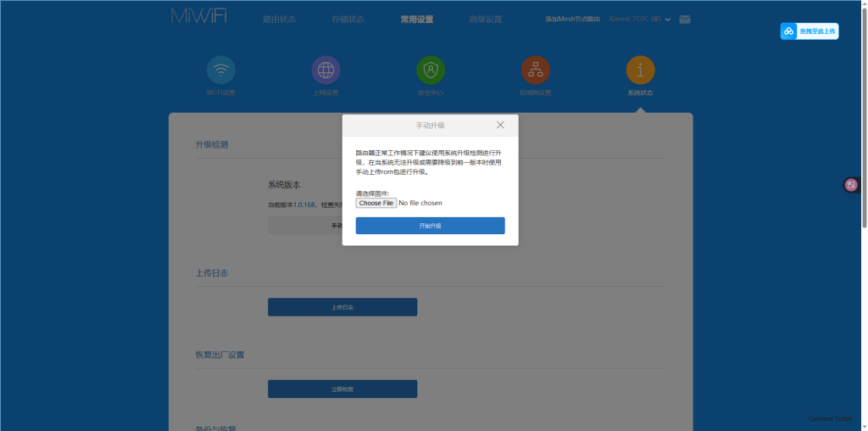This screenshot has height=431, width=868.
Task: Switch to the 路由状态 tab
Action: pyautogui.click(x=280, y=20)
